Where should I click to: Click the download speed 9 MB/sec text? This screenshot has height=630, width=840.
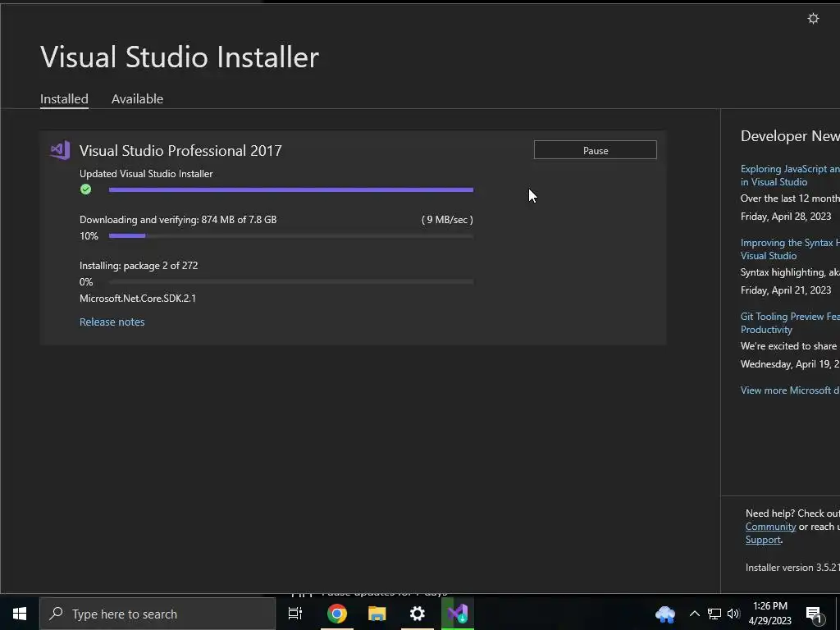pos(447,220)
